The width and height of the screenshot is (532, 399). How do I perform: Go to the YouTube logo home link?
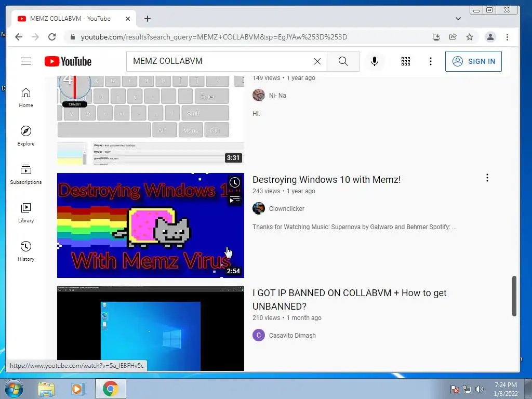(68, 61)
